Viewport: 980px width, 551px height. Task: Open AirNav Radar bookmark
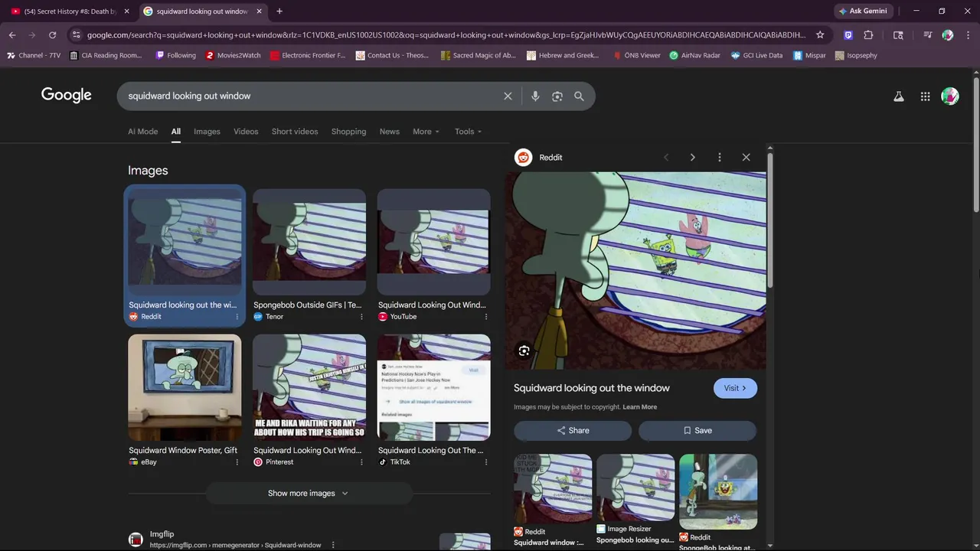[694, 56]
